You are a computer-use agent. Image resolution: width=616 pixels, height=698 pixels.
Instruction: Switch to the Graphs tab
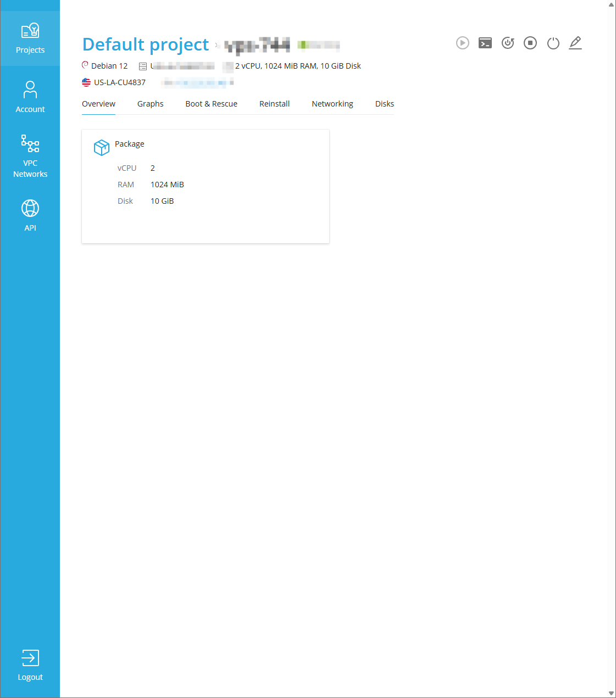[x=150, y=104]
